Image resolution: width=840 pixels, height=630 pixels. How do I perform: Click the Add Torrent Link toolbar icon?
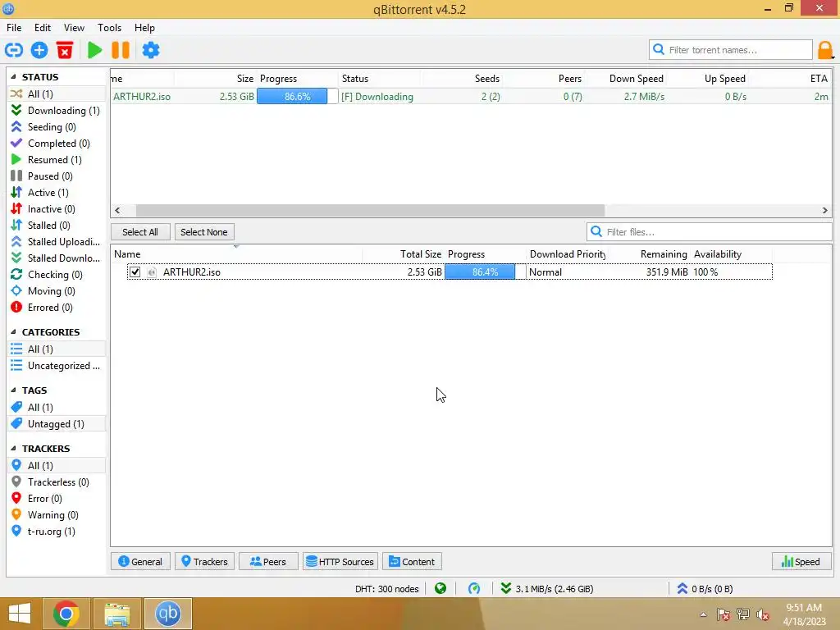(x=14, y=50)
